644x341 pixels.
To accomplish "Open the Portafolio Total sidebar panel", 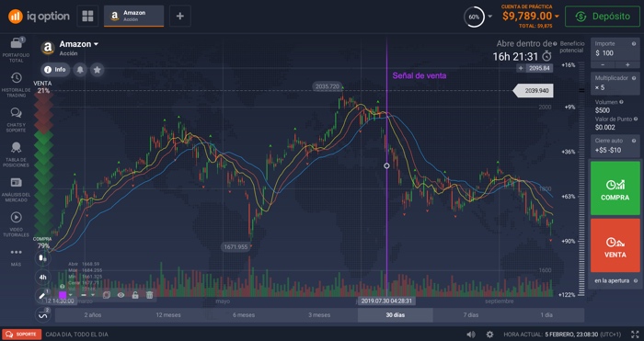I will (x=16, y=50).
